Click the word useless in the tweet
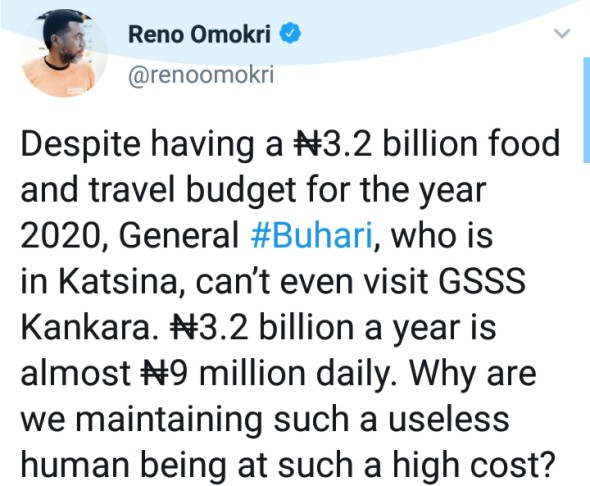The width and height of the screenshot is (590, 486). point(449,419)
